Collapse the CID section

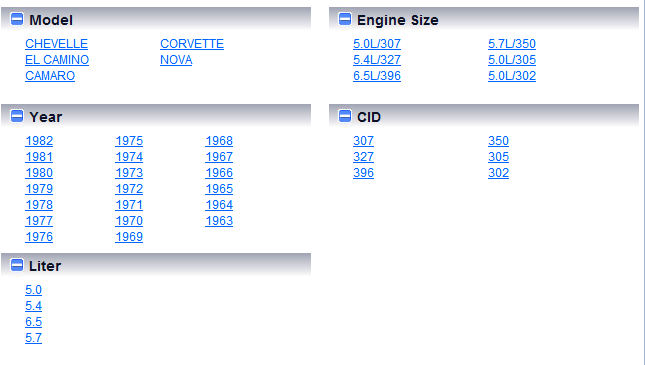345,116
